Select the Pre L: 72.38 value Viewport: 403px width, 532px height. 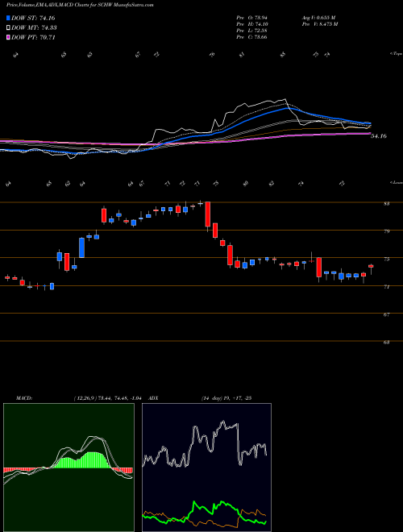(x=251, y=31)
